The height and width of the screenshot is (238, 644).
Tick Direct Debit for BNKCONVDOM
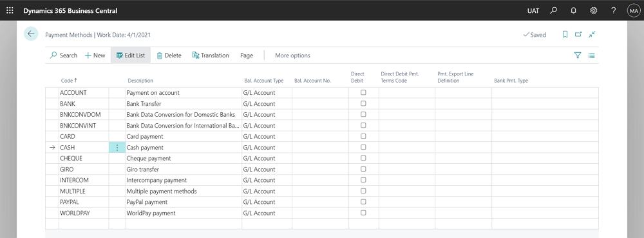363,114
